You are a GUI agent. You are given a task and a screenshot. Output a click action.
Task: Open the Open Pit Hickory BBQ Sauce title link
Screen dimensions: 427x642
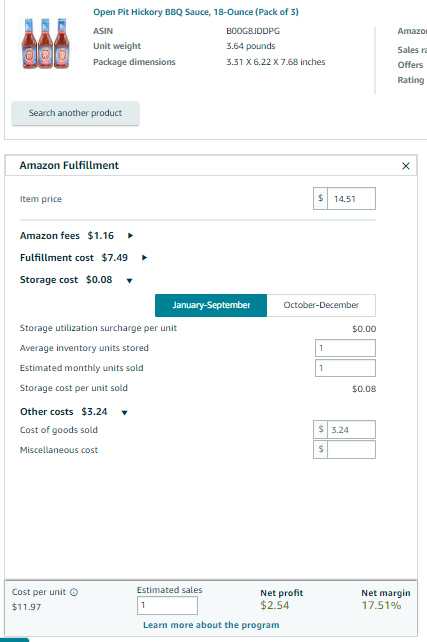point(196,12)
